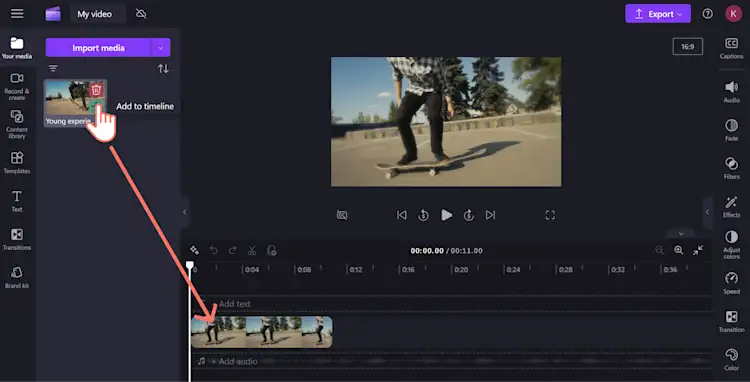The width and height of the screenshot is (750, 382).
Task: Open Captions panel
Action: [731, 48]
